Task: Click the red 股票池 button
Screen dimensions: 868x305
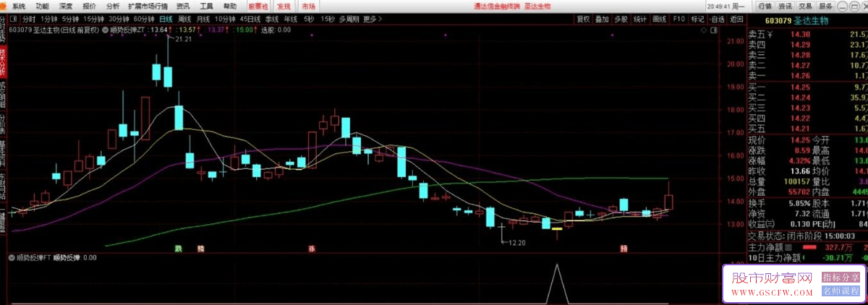Action: [x=258, y=5]
